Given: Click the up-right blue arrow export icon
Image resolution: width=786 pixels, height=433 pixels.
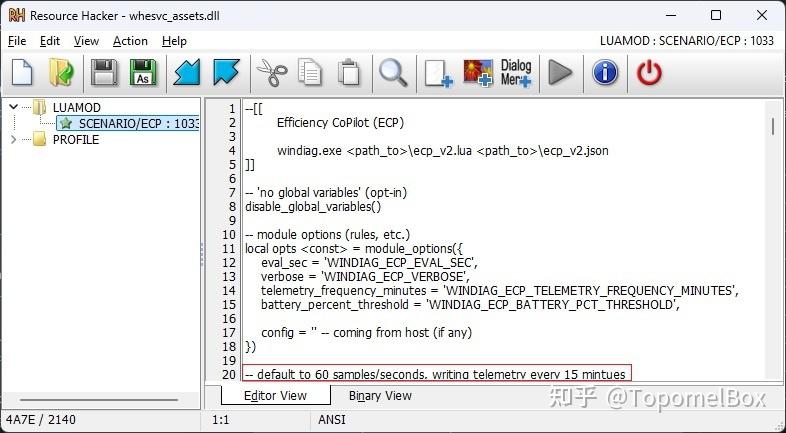Looking at the screenshot, I should coord(226,73).
